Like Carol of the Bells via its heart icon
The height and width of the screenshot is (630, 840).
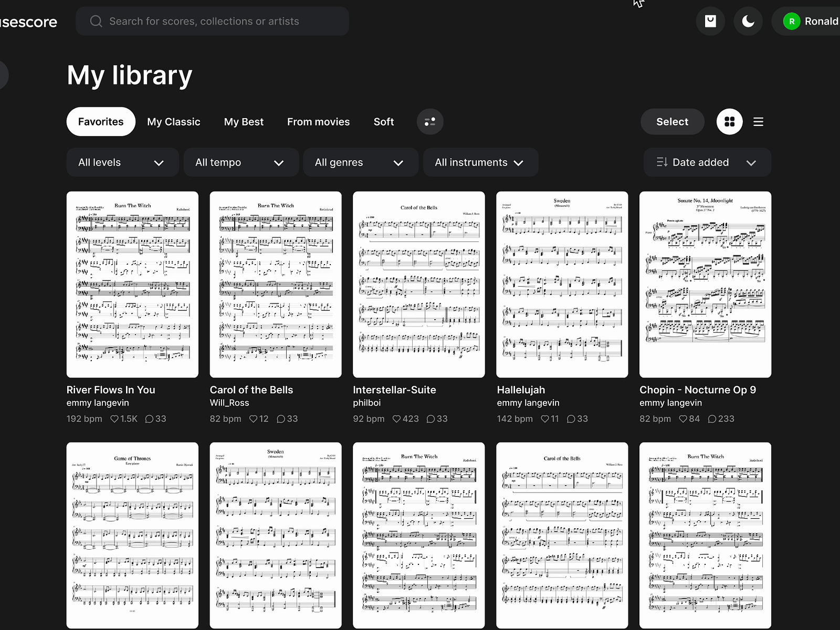(254, 419)
